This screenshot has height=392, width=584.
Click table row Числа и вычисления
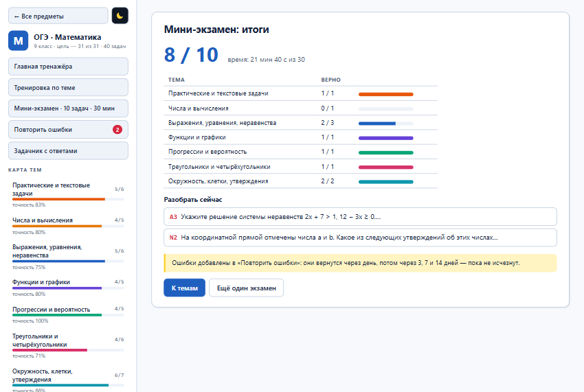(x=300, y=108)
